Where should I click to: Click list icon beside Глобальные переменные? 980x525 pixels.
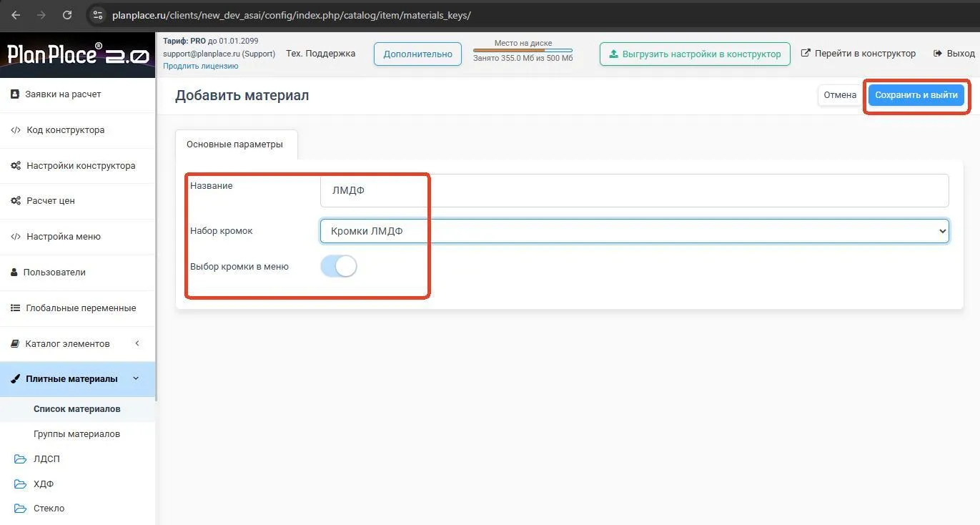pos(16,308)
